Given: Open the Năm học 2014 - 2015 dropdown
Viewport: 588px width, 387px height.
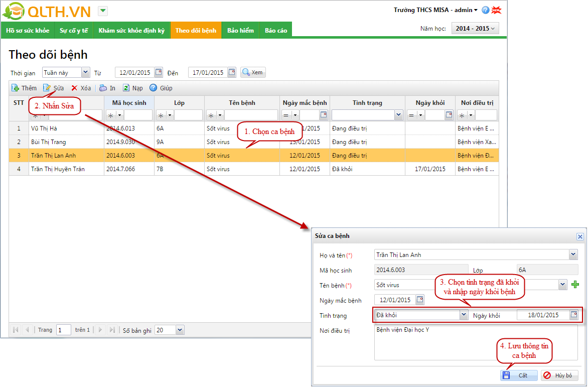Looking at the screenshot, I should (475, 29).
